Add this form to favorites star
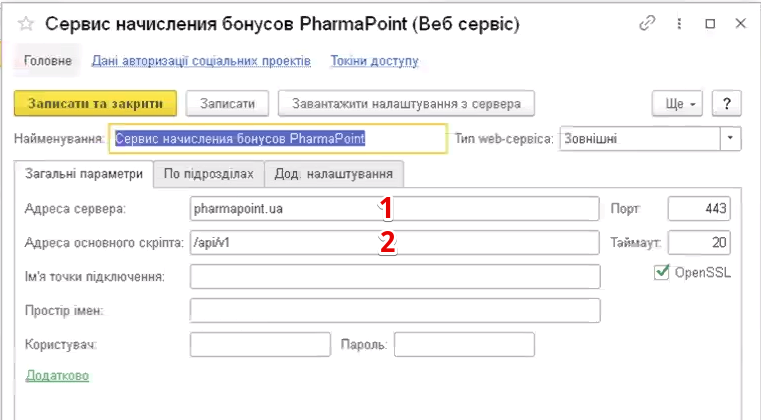The height and width of the screenshot is (420, 761). (x=26, y=22)
